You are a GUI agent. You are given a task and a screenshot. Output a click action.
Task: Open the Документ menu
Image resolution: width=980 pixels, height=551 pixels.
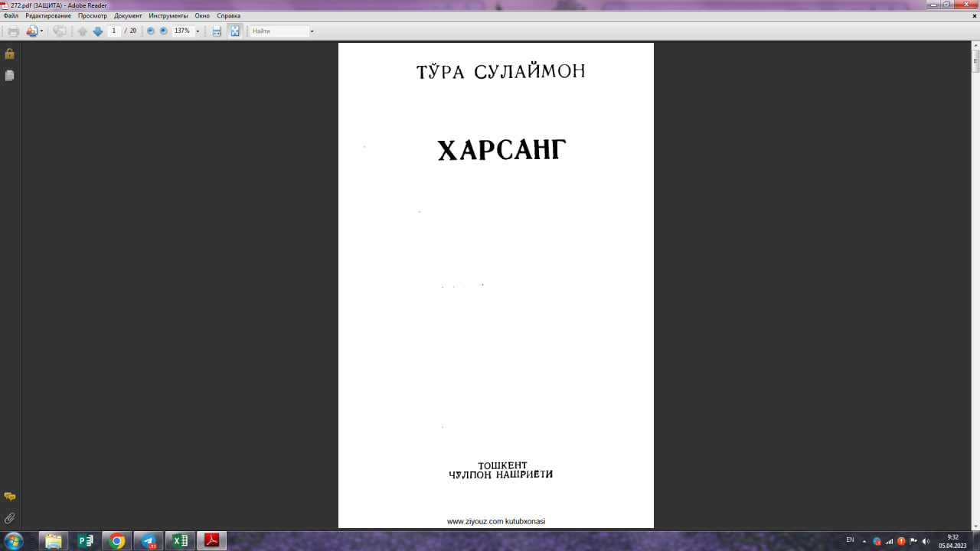(127, 15)
